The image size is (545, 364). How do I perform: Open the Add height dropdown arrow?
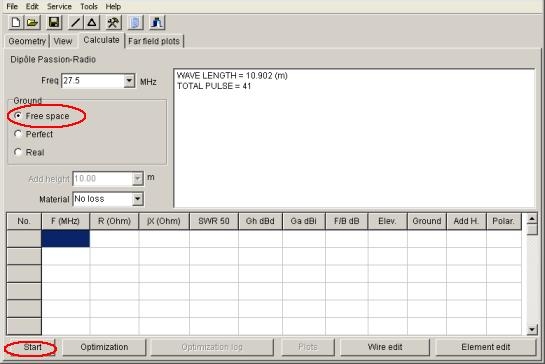[x=138, y=179]
